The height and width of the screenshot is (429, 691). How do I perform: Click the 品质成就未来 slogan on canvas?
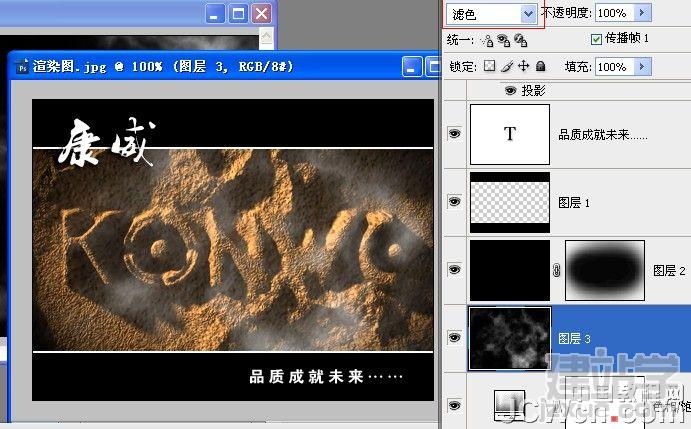coord(326,377)
